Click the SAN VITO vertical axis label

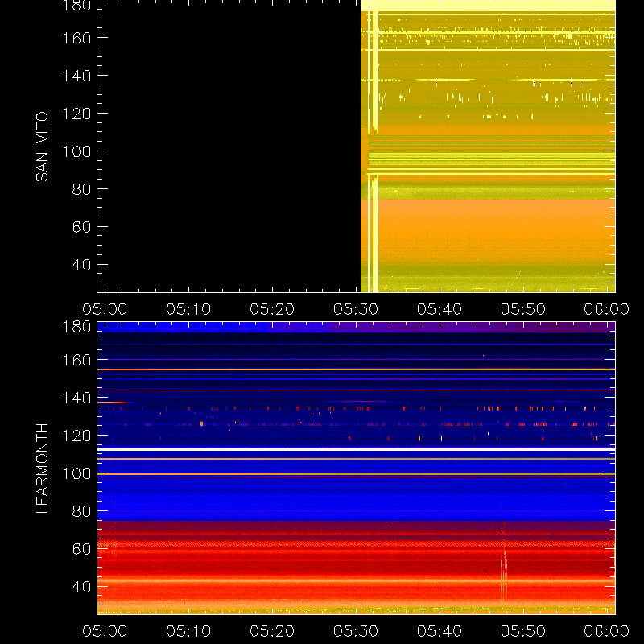42,147
